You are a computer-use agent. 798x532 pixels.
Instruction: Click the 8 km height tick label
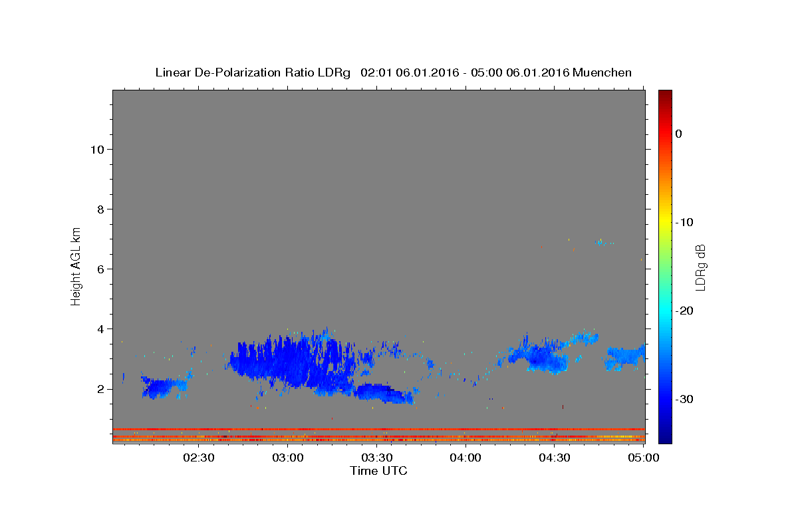coord(100,209)
